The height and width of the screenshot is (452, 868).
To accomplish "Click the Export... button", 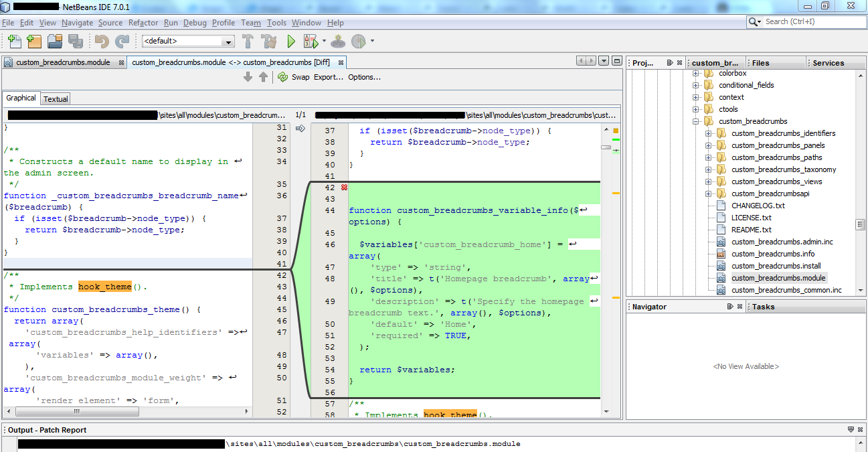I will coord(329,77).
